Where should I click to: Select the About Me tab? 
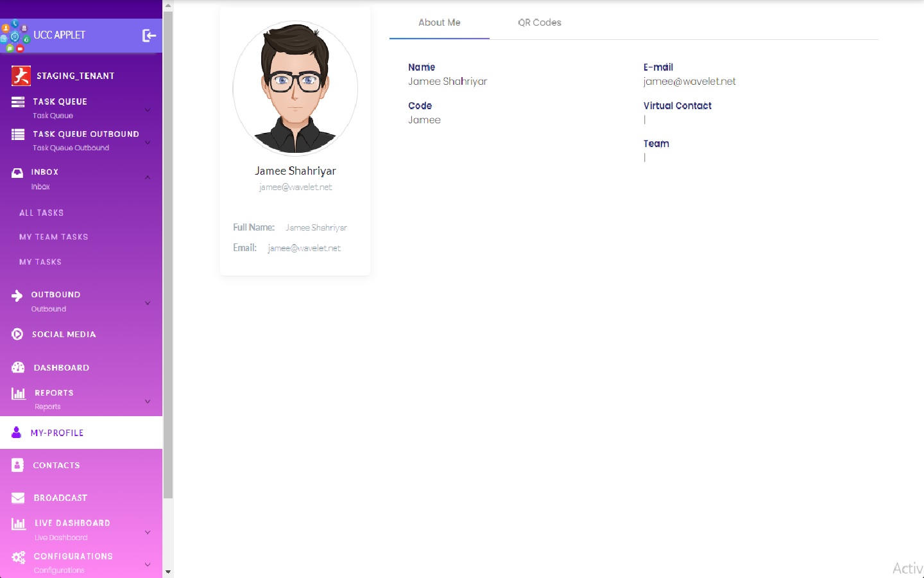(x=439, y=22)
